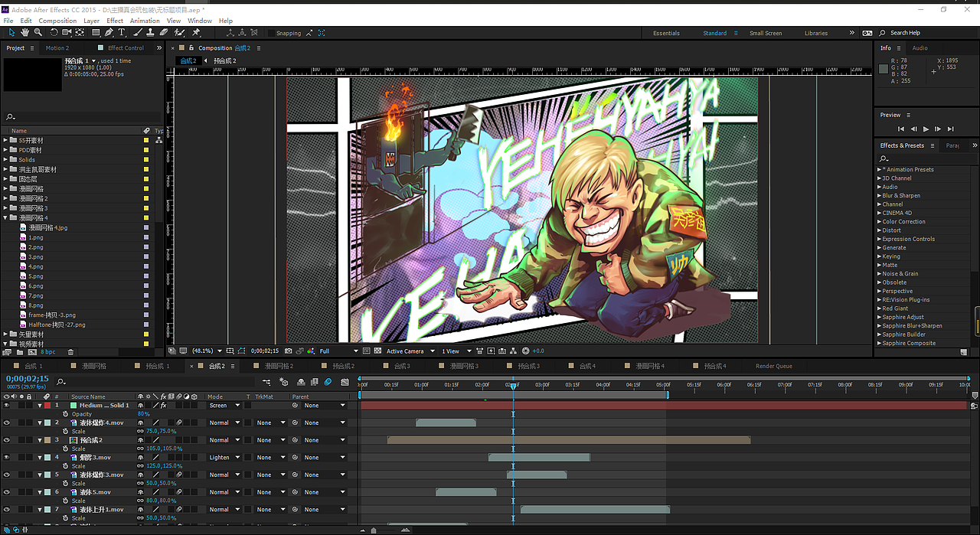The width and height of the screenshot is (980, 535).
Task: Hide layer 4 with Lighten mode
Action: pyautogui.click(x=7, y=458)
